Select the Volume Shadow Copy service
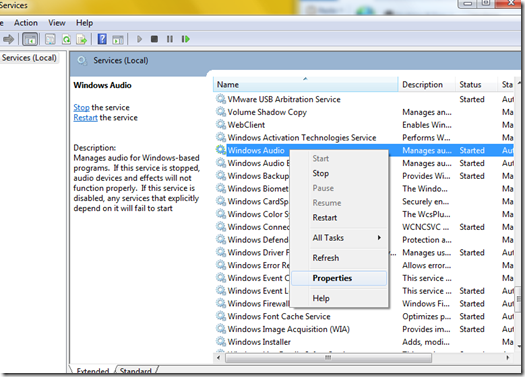 coord(364,112)
